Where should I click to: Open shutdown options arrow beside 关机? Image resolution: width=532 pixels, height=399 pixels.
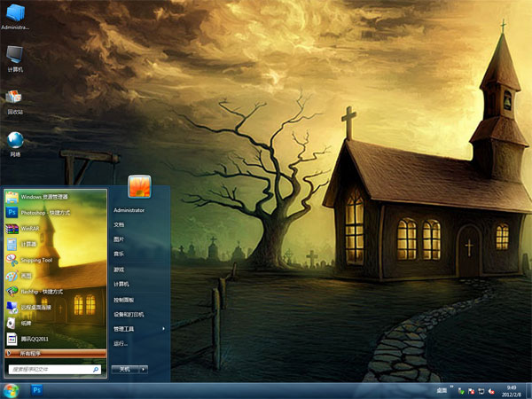(143, 368)
